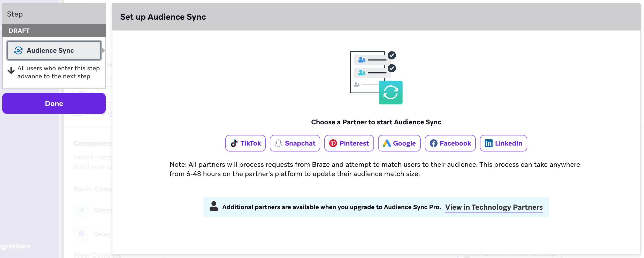Click the Audience Sync step icon in sidebar
Image resolution: width=644 pixels, height=258 pixels.
18,50
